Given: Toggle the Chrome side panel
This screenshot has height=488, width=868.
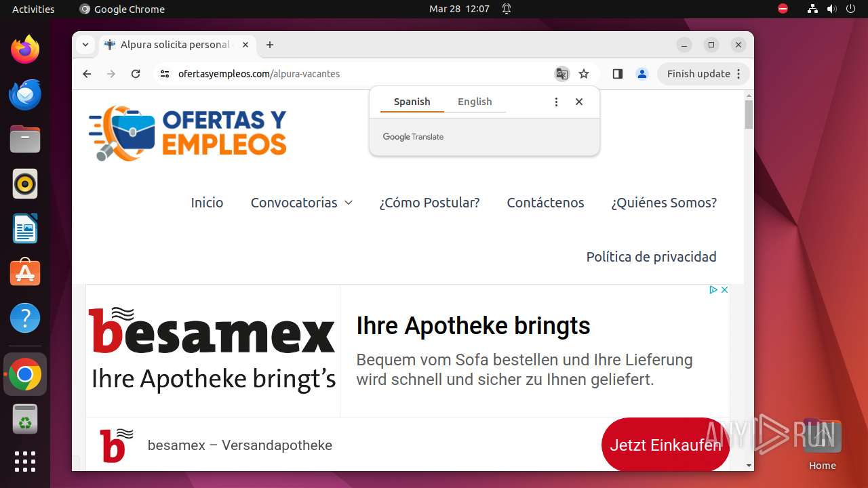Looking at the screenshot, I should tap(617, 74).
